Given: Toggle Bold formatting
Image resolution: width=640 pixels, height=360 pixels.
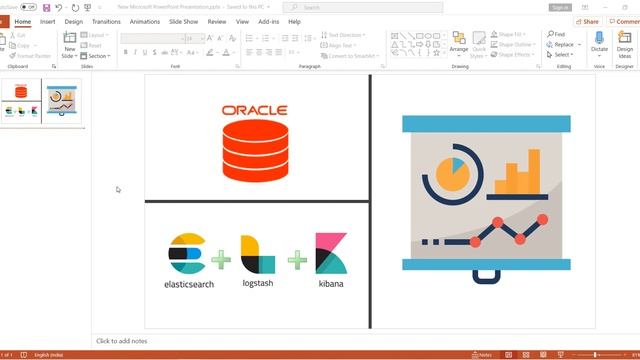Looking at the screenshot, I should tap(125, 52).
